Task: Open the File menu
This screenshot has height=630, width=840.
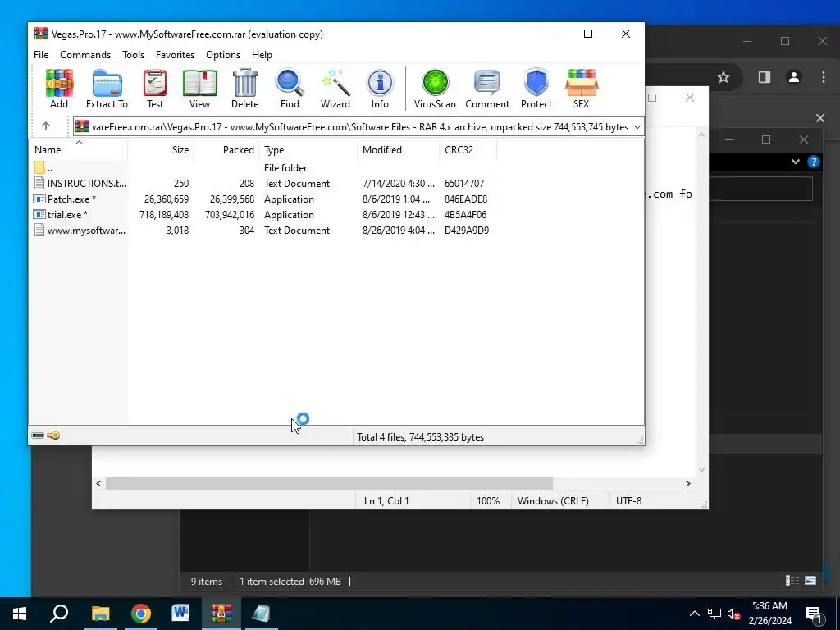Action: (41, 55)
